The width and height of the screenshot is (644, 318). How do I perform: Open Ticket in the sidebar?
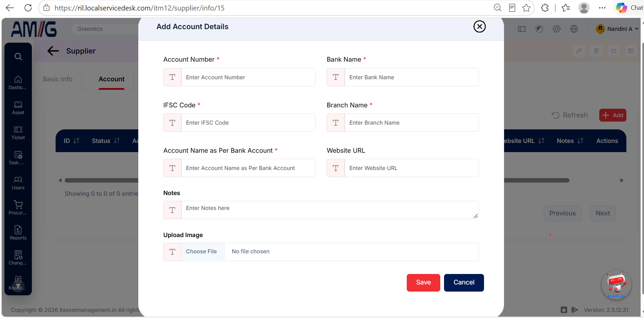pos(18,133)
